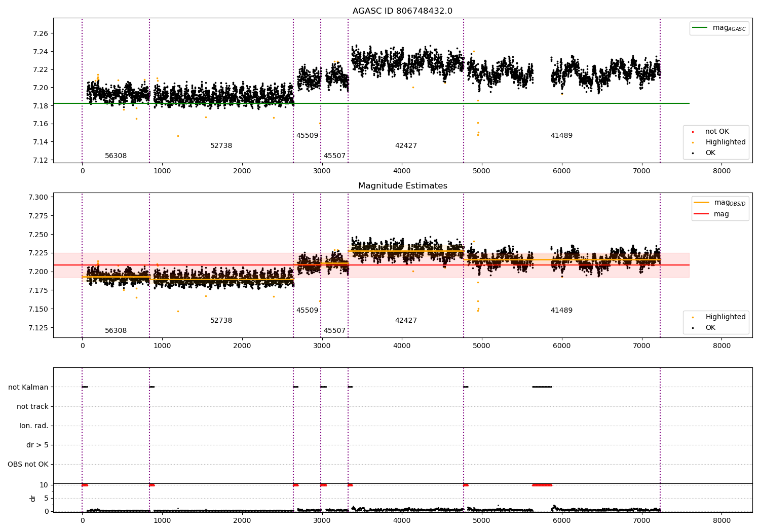The width and height of the screenshot is (760, 532).
Task: Click the 'dr > 5' axis label
Action: coord(37,445)
